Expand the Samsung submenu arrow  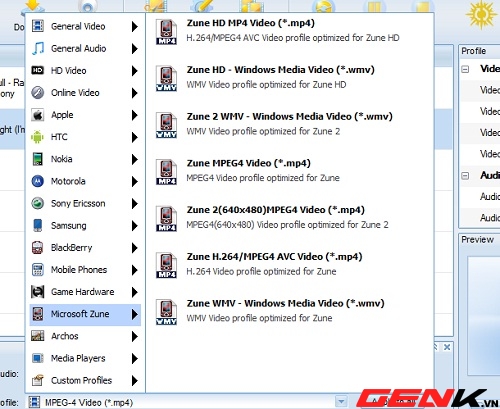[134, 226]
